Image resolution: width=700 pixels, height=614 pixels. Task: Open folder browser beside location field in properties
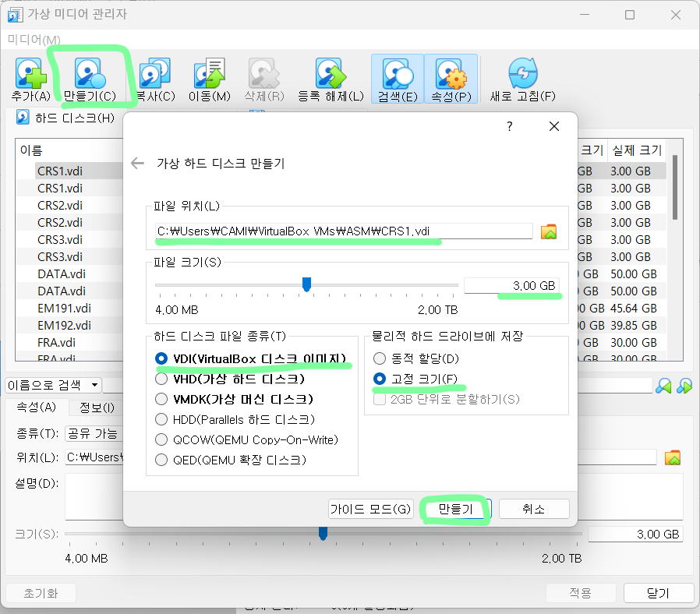(x=672, y=457)
